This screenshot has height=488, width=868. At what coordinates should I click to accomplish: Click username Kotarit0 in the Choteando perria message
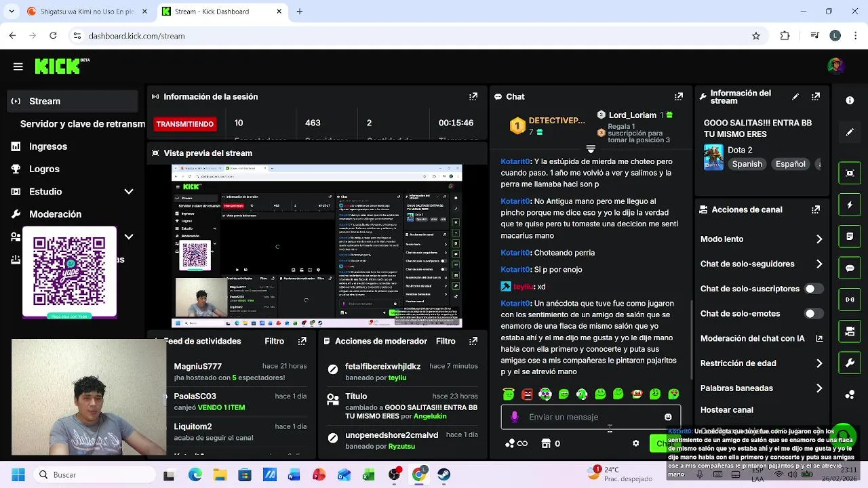515,253
